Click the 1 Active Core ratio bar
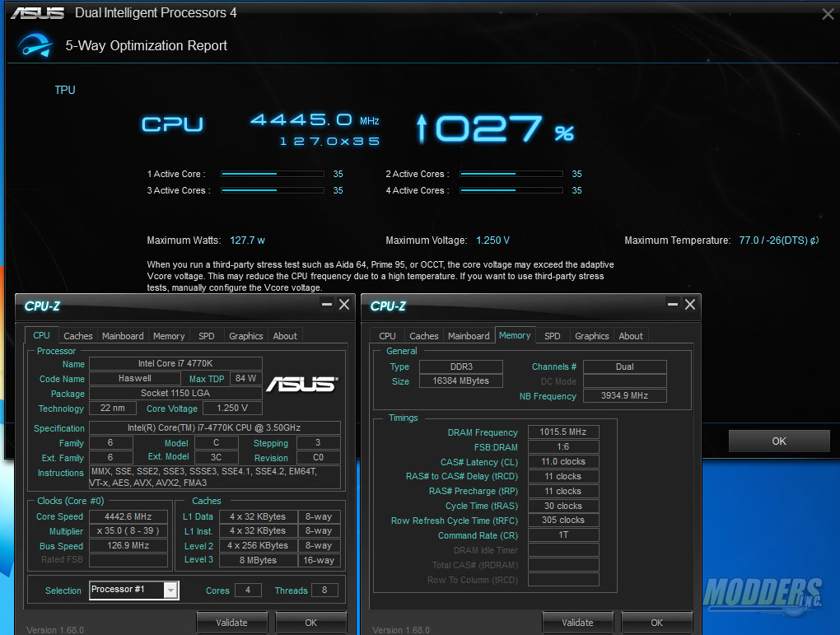The width and height of the screenshot is (840, 635). pyautogui.click(x=273, y=174)
